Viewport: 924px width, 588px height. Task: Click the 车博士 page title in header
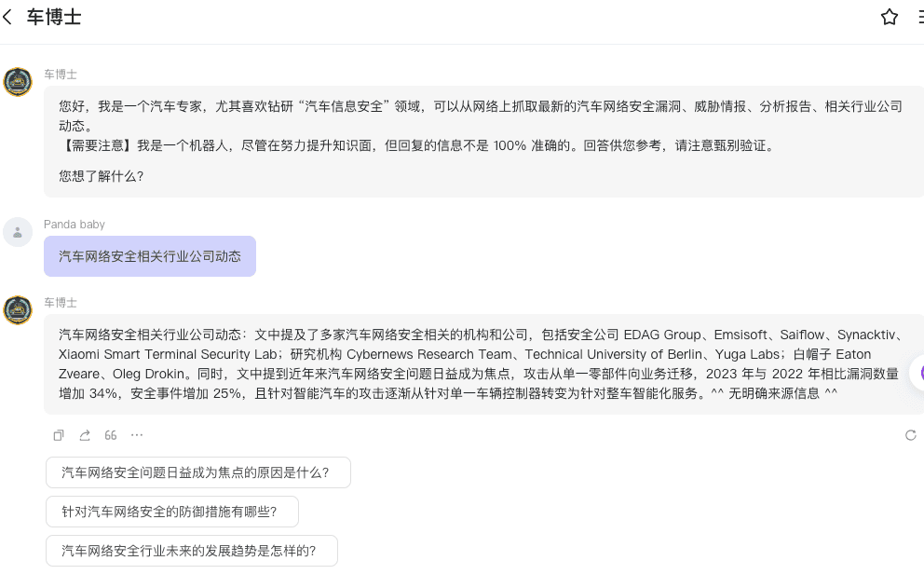[54, 17]
